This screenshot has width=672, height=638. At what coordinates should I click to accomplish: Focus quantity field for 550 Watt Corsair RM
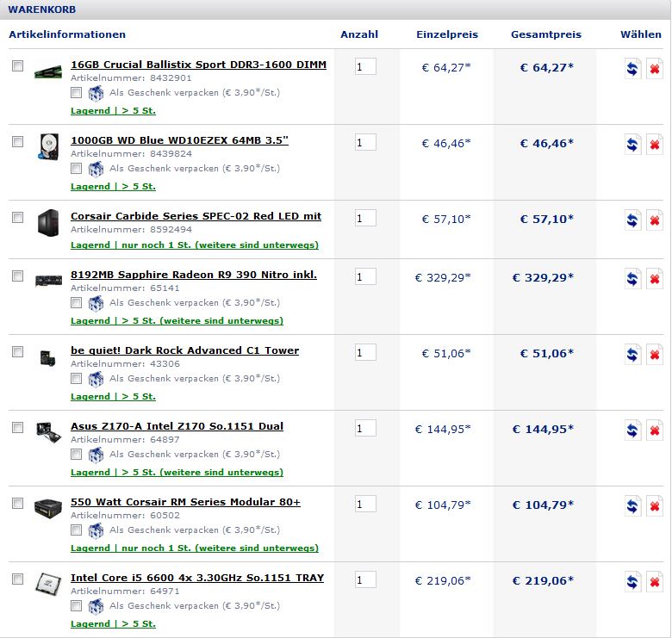coord(365,504)
